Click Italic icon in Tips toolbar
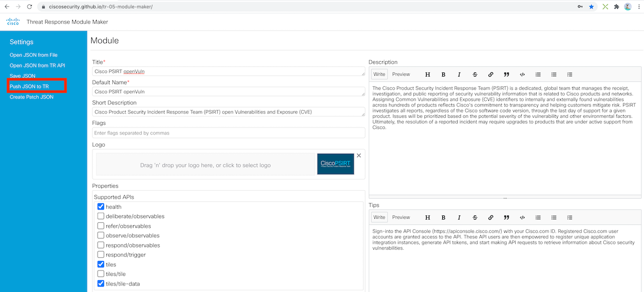Image resolution: width=644 pixels, height=292 pixels. 459,218
